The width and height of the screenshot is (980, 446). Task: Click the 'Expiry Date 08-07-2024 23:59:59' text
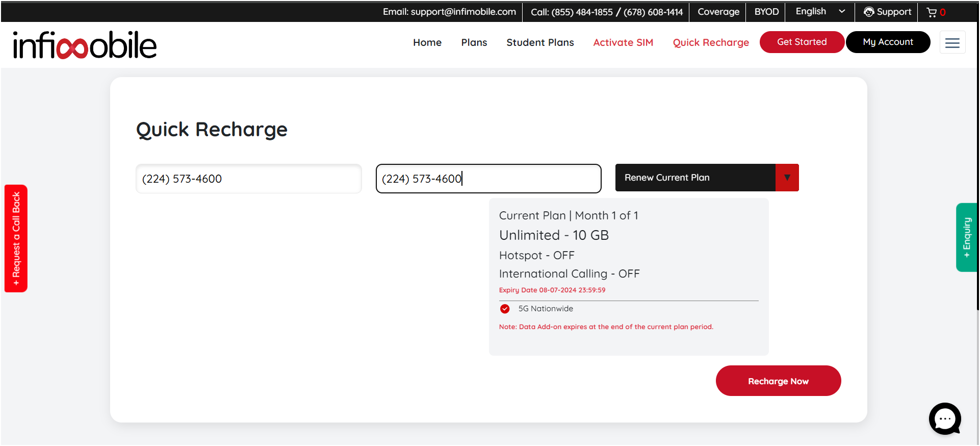[x=552, y=290]
